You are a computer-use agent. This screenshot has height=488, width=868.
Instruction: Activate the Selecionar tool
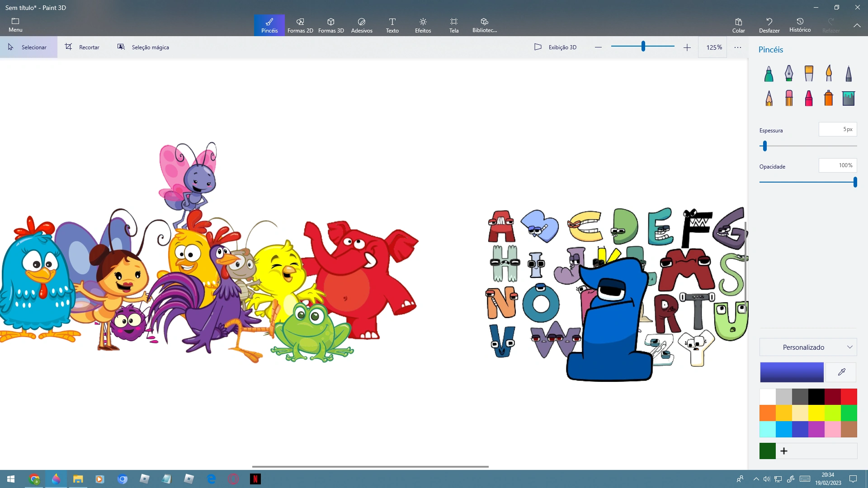pos(28,47)
